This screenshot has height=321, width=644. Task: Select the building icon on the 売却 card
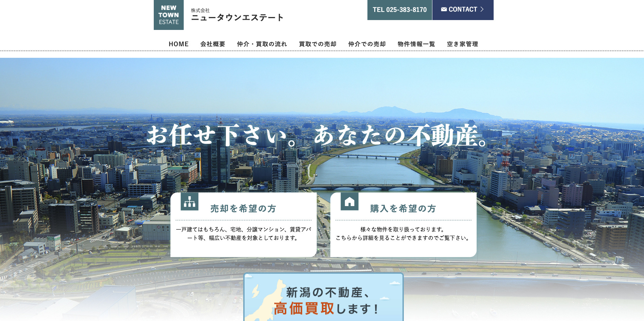[x=189, y=203]
